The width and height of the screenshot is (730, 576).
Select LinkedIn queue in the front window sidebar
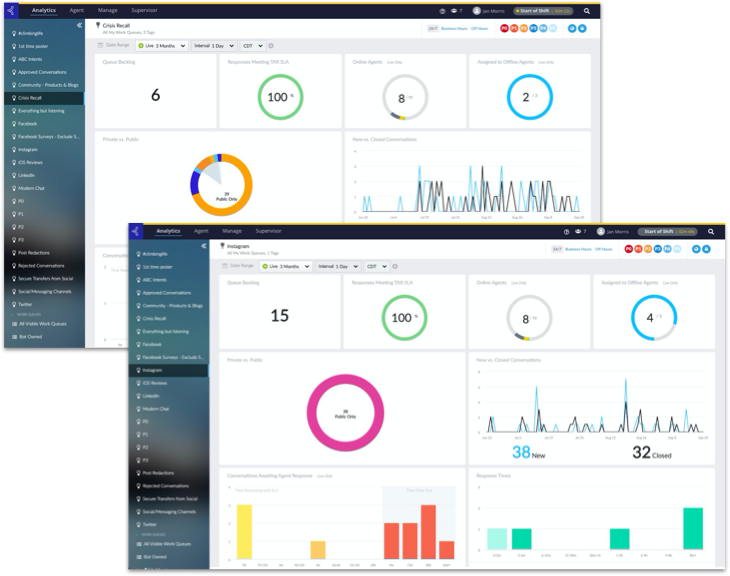click(x=151, y=395)
